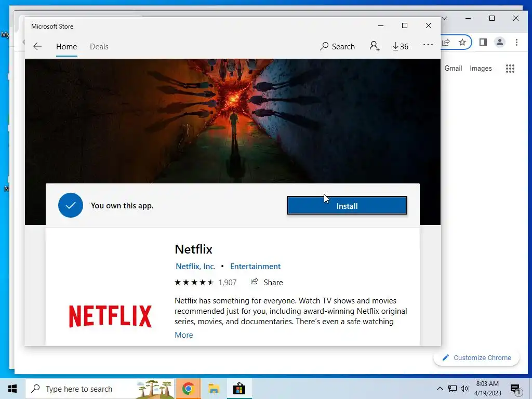Viewport: 532px width, 399px height.
Task: Open Google apps grid in Chrome
Action: (510, 69)
